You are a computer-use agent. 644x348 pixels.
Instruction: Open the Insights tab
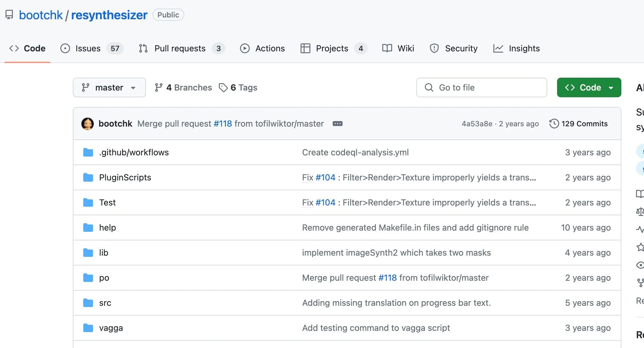tap(516, 48)
